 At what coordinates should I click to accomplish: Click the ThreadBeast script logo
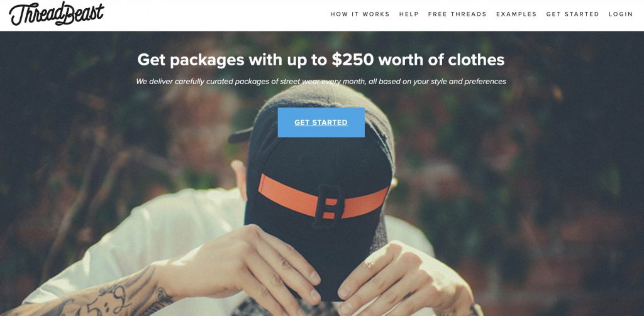(57, 14)
